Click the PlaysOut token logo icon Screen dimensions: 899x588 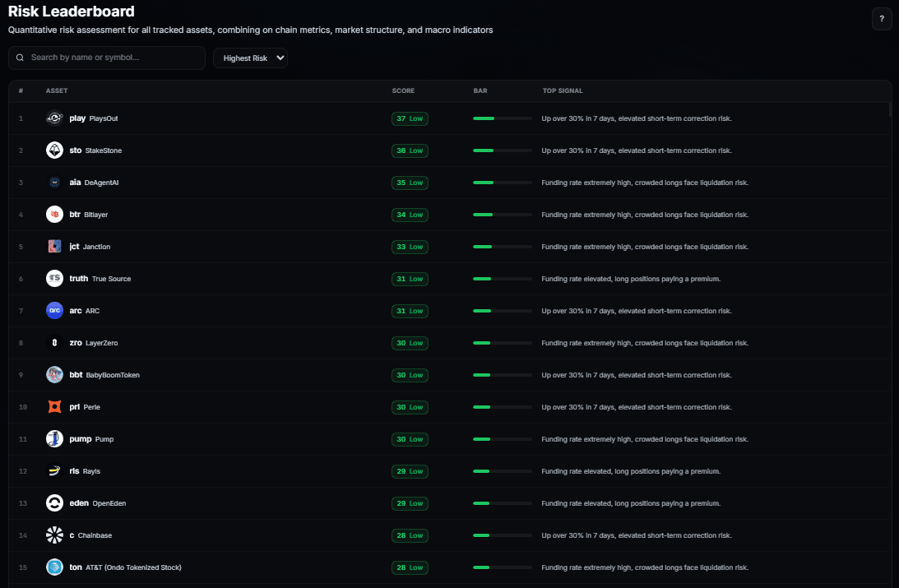(x=54, y=118)
